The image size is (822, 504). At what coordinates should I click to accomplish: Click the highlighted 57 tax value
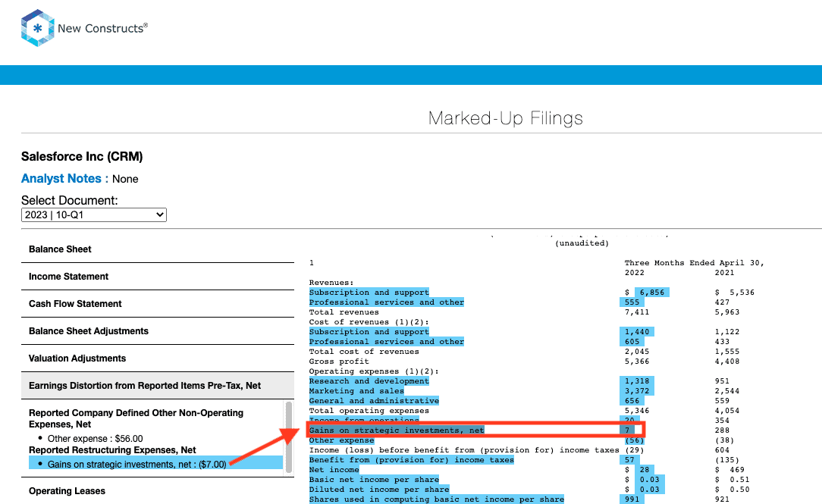click(x=629, y=460)
